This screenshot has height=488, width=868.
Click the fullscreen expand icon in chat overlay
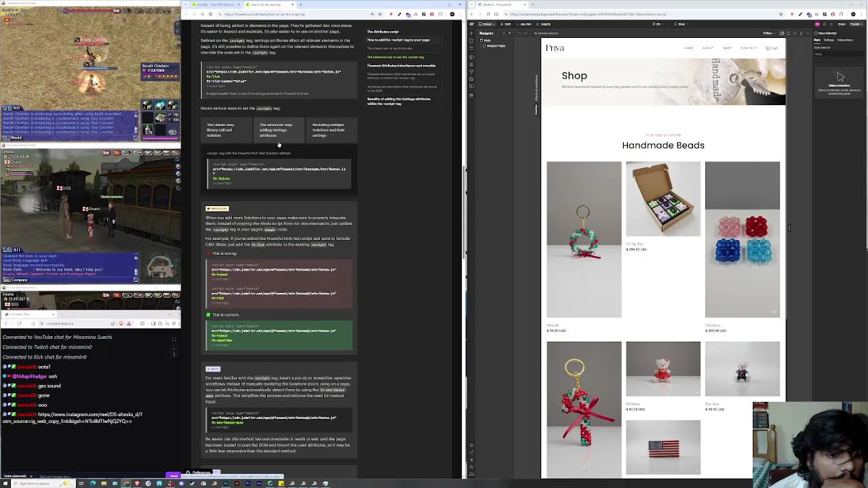click(174, 340)
